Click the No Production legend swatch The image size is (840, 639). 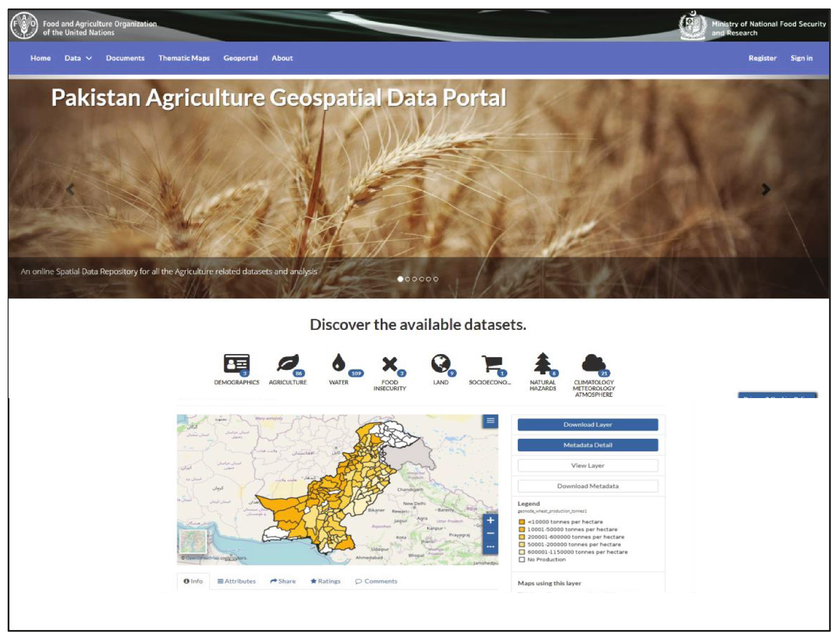[x=521, y=559]
